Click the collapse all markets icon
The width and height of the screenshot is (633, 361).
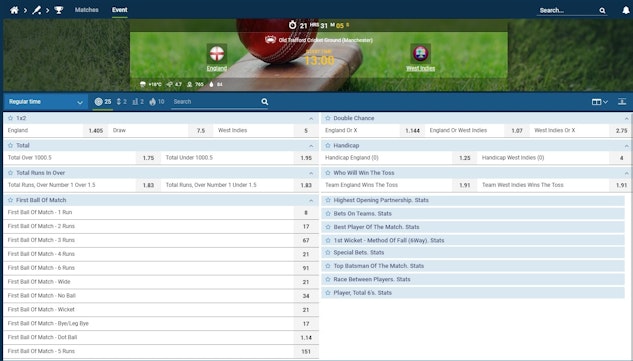point(622,102)
